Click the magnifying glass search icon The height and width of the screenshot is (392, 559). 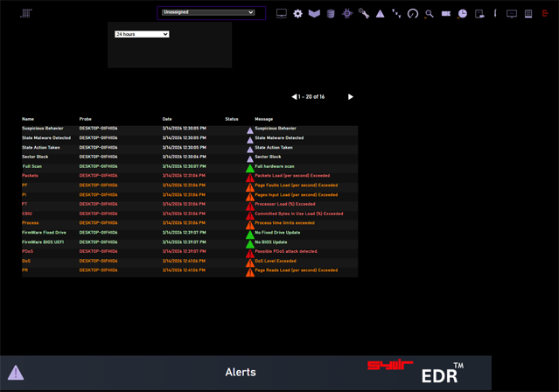coord(430,13)
